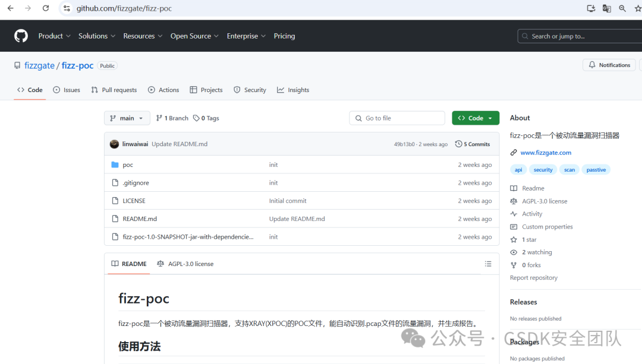Open the Projects tab

click(x=206, y=90)
